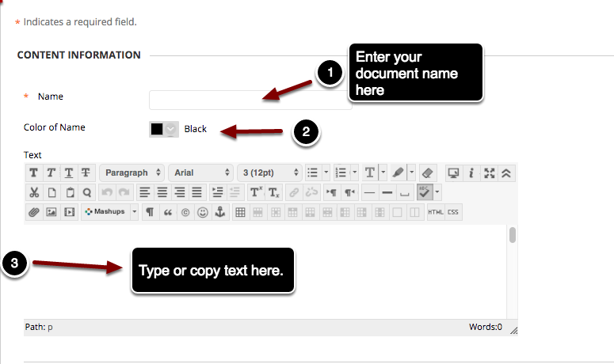
Task: Set left-to-right text direction
Action: click(x=331, y=192)
